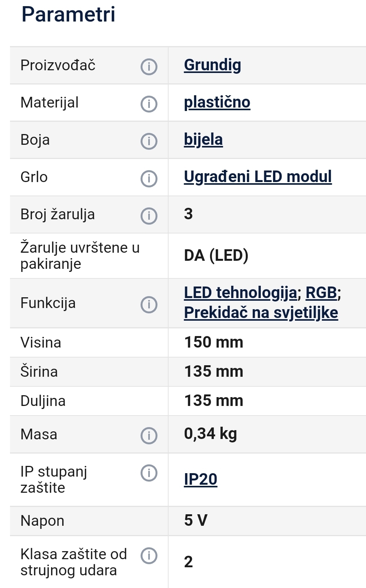The width and height of the screenshot is (366, 588).
Task: Show info for Boja parameter
Action: pos(149,141)
